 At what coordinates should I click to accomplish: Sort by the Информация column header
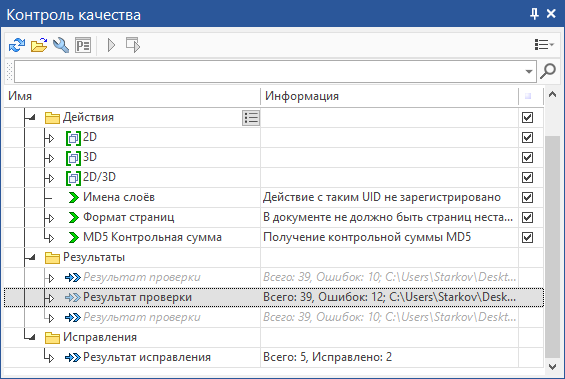[389, 96]
